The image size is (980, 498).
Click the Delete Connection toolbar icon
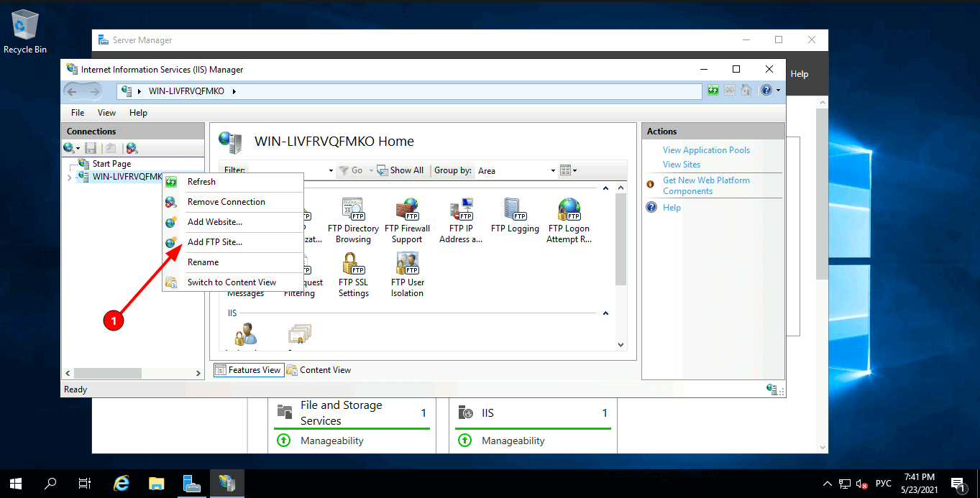click(132, 148)
